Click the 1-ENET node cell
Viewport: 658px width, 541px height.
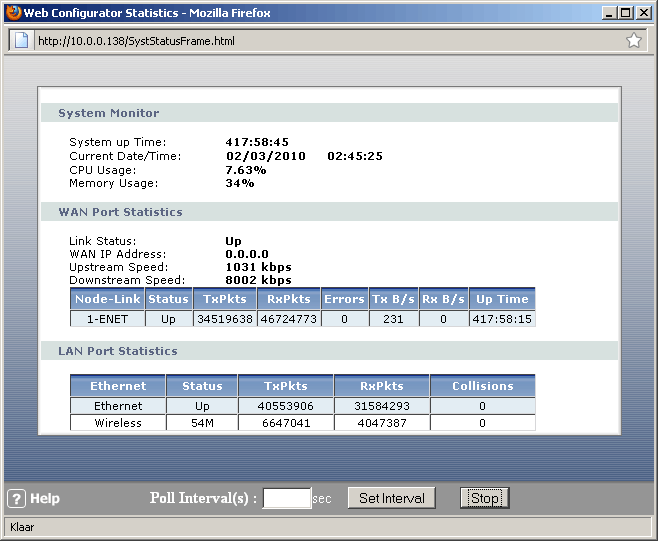(x=107, y=319)
